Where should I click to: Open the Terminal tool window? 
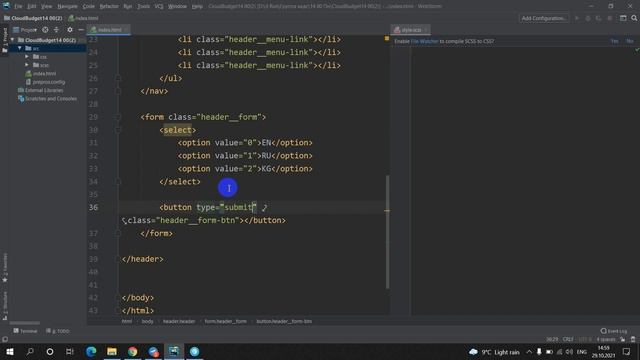coord(25,331)
